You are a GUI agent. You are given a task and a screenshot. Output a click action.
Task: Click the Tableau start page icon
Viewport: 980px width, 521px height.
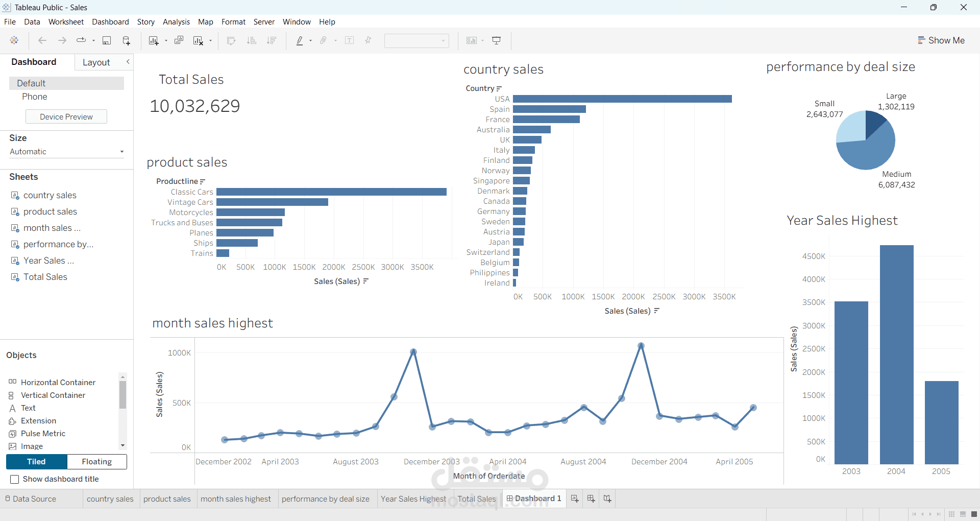(14, 40)
